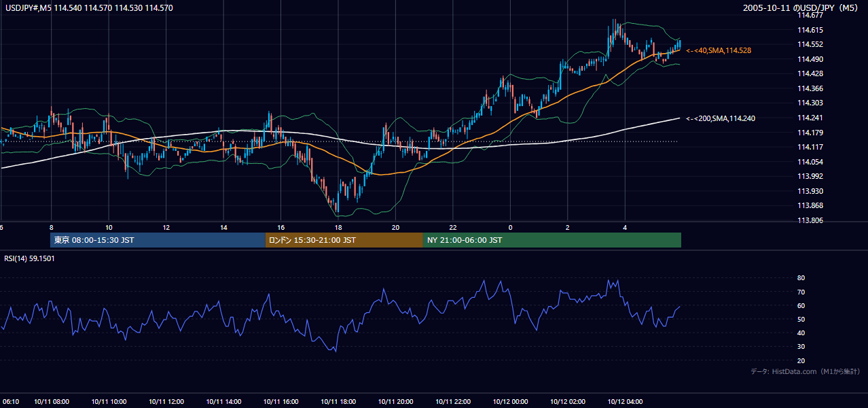Viewport: 868px width, 408px height.
Task: Click price axis value 114.179
Action: [810, 133]
